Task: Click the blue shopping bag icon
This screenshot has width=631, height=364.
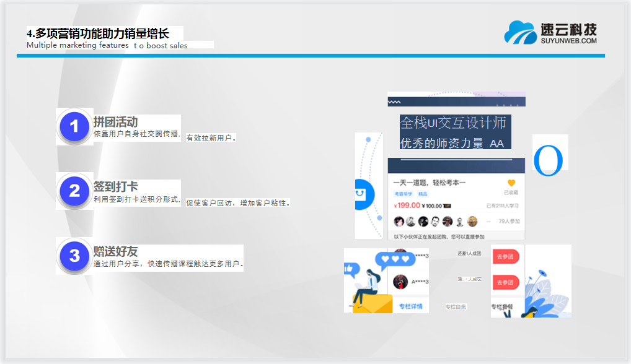Action: point(361,194)
